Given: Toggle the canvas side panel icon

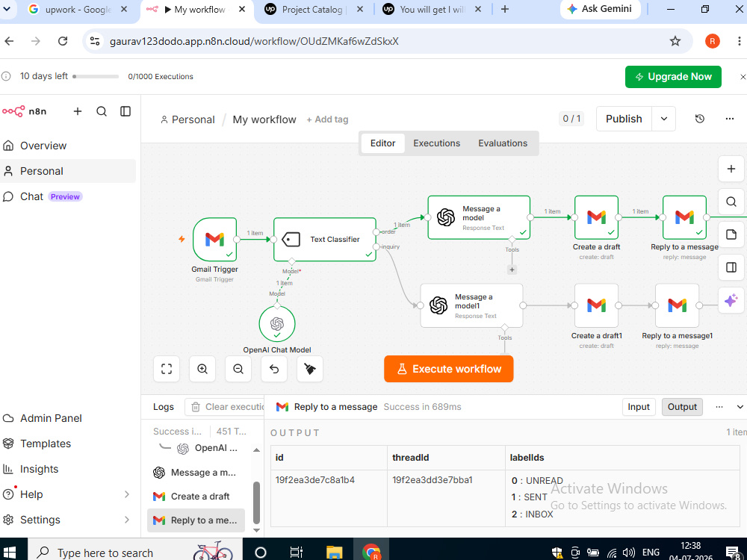Looking at the screenshot, I should click(731, 267).
